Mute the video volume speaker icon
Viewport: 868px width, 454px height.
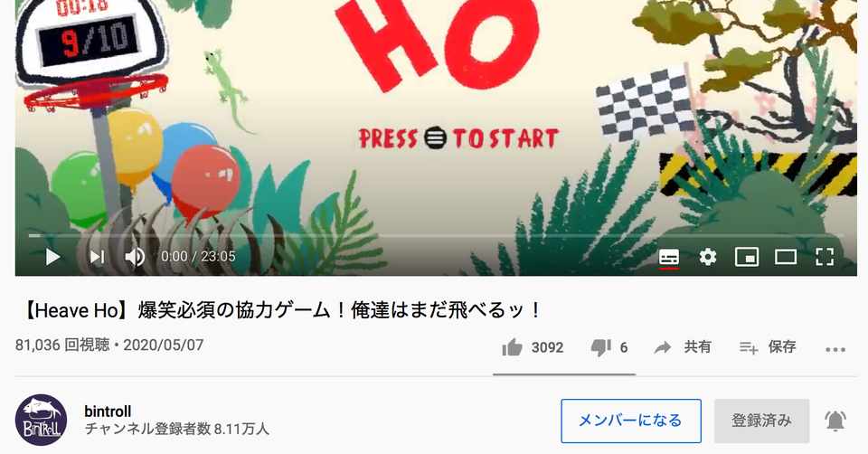(135, 257)
